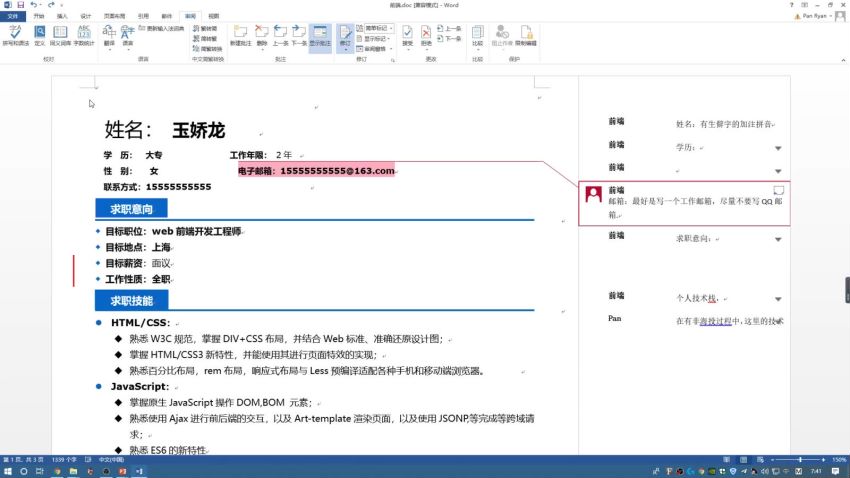Click the word count in the status bar

tap(64, 460)
